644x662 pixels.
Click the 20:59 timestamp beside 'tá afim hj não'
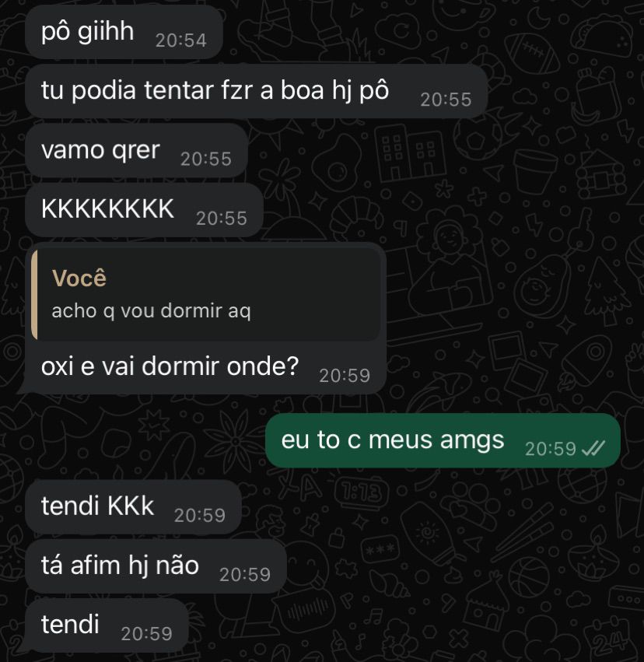pos(245,575)
